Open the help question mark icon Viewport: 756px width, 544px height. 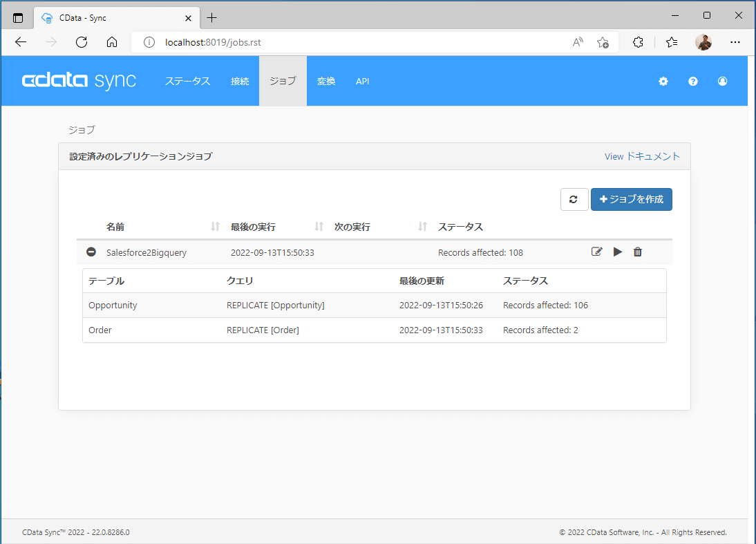pos(693,82)
